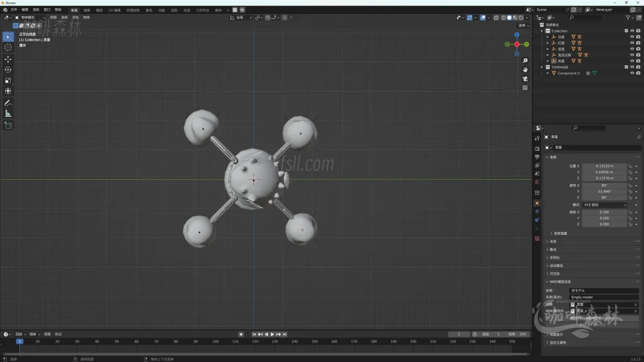Open the XYZ rotation mode dropdown
644x362 pixels.
point(604,205)
